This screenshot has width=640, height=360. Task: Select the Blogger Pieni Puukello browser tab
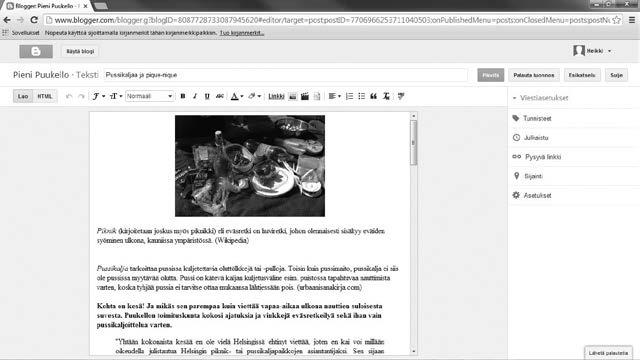point(46,6)
